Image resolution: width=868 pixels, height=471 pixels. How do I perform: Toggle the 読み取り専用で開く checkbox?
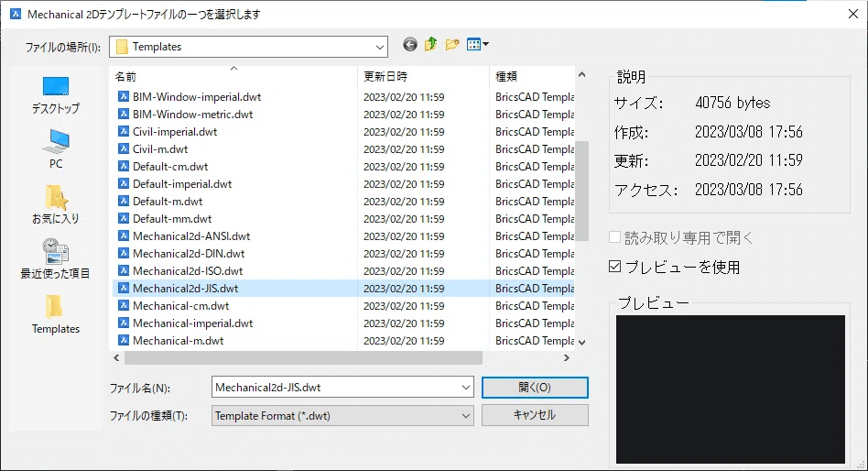[x=614, y=237]
